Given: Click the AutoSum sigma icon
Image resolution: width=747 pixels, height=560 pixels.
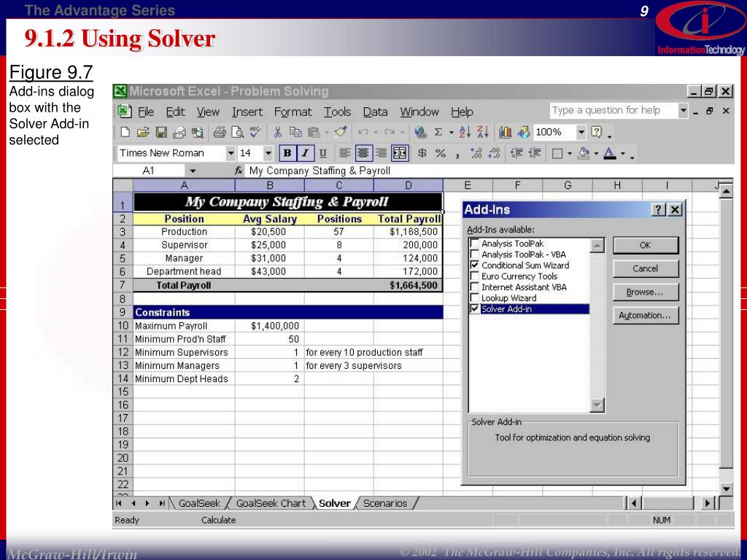Looking at the screenshot, I should pos(438,132).
